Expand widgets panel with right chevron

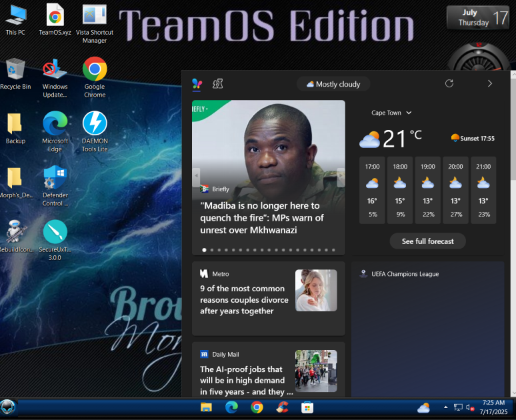coord(490,83)
